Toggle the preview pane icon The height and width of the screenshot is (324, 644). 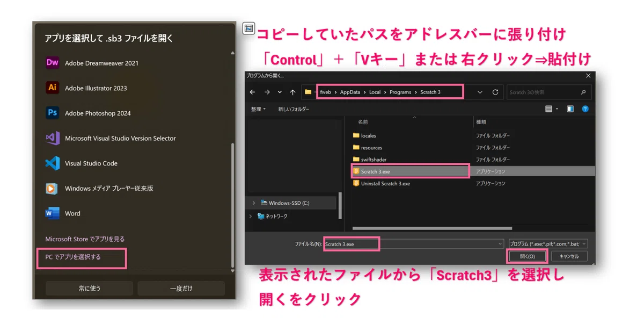[570, 109]
